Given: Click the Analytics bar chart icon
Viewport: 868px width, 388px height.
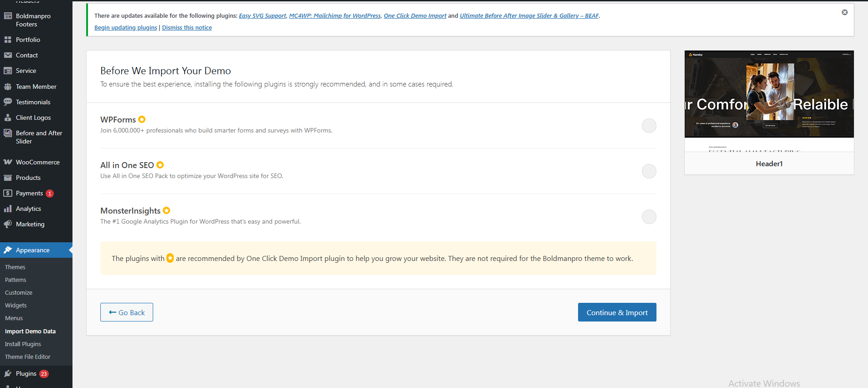Looking at the screenshot, I should (x=8, y=209).
